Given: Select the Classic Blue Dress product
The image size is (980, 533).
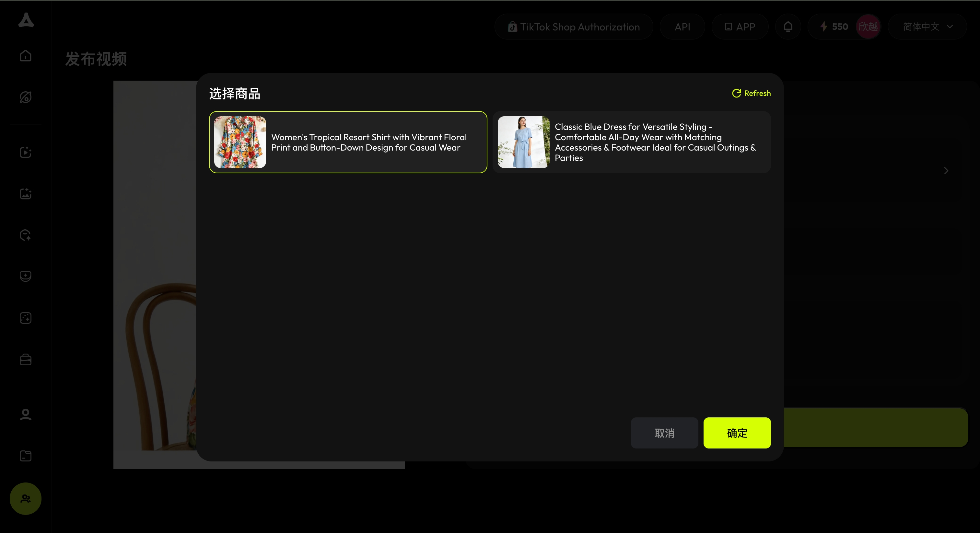Looking at the screenshot, I should click(x=655, y=142).
